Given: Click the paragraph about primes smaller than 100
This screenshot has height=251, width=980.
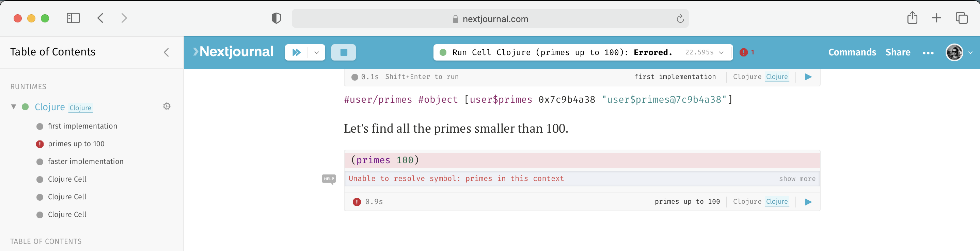Looking at the screenshot, I should (x=456, y=129).
